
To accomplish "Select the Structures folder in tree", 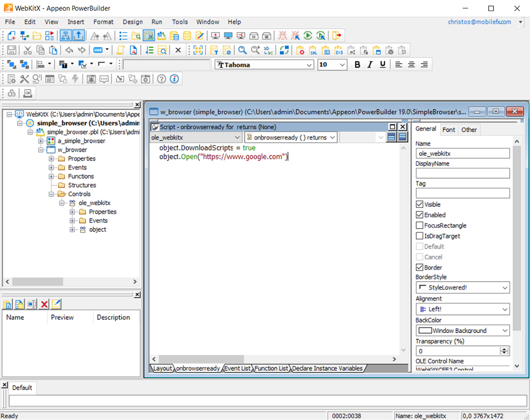I will point(82,185).
